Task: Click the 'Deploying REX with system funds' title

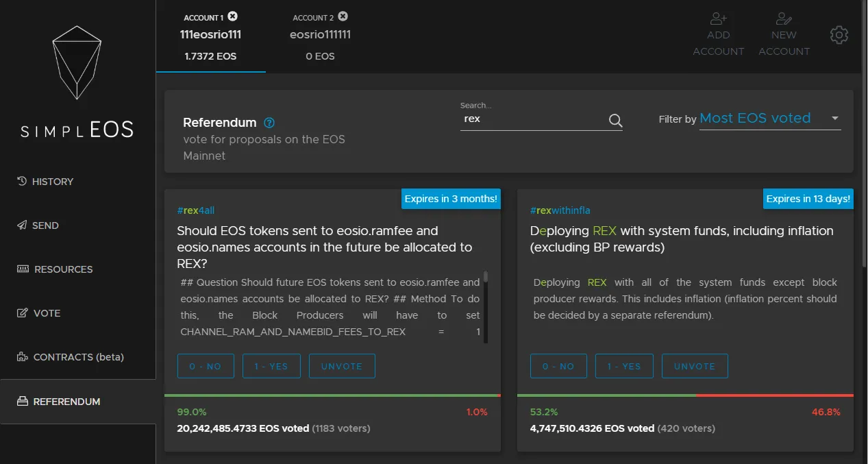Action: click(682, 239)
